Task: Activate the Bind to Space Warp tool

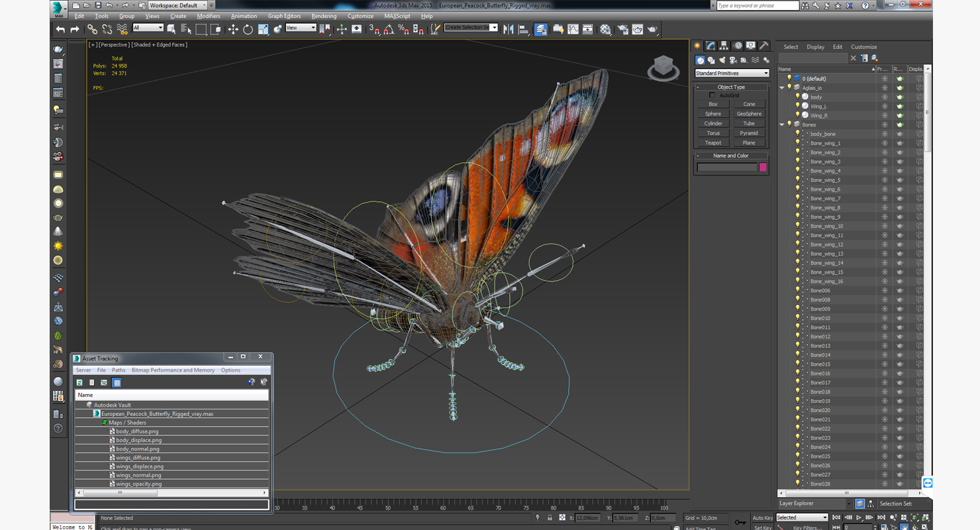Action: [x=122, y=29]
